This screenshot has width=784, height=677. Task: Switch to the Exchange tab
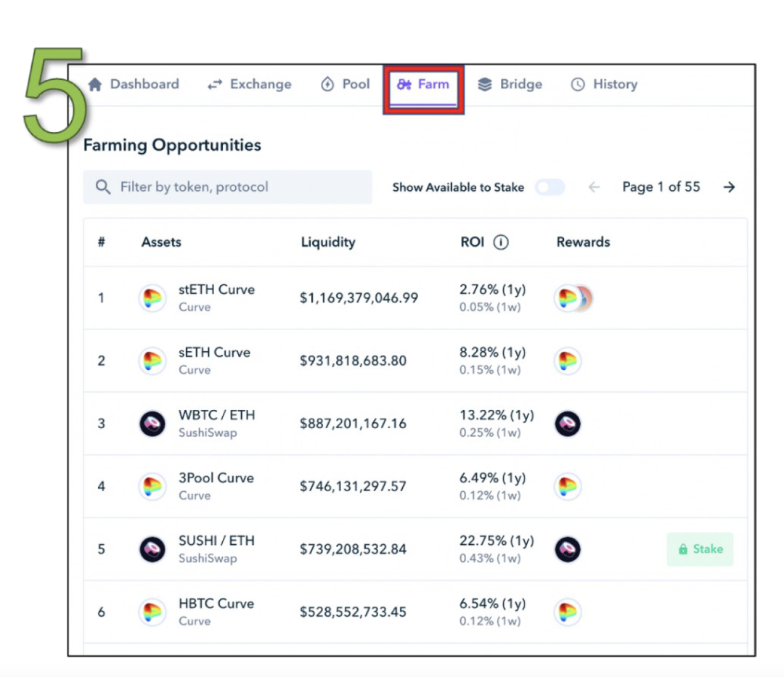[250, 84]
